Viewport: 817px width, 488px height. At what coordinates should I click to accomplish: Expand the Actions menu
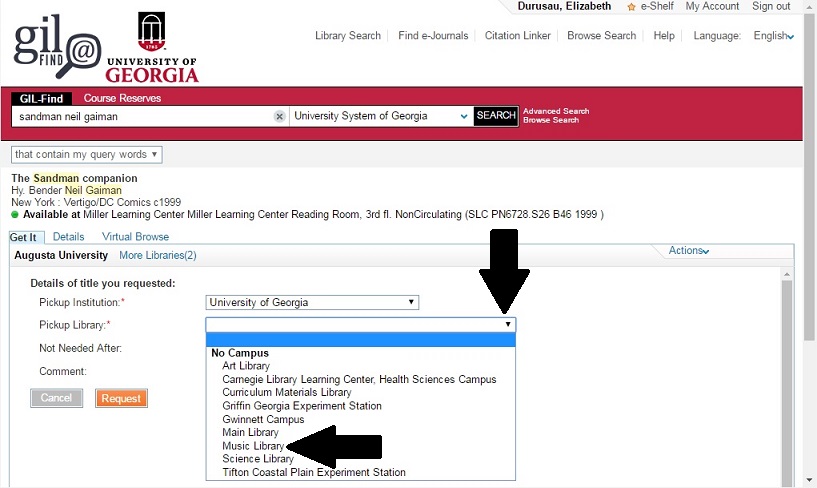(x=688, y=251)
